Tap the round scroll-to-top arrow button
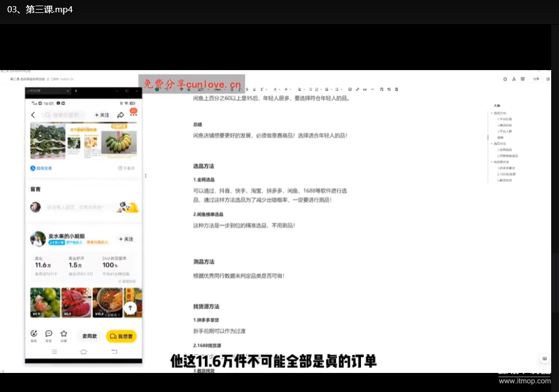This screenshot has width=559, height=392. pos(130,308)
